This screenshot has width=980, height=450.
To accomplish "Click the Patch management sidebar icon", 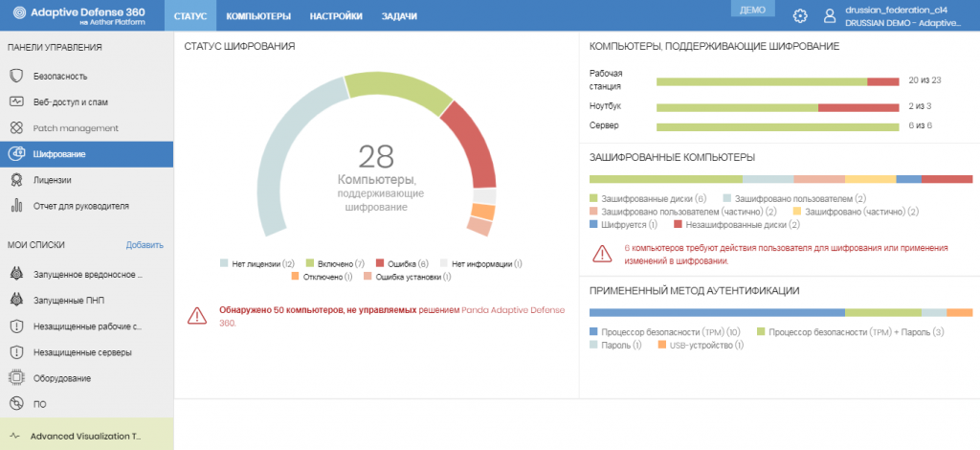I will [x=17, y=128].
